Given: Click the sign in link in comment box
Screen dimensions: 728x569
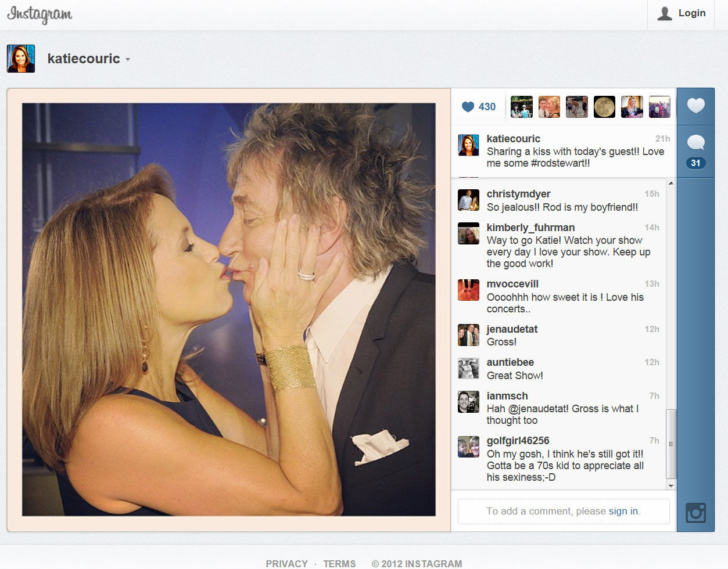Looking at the screenshot, I should [623, 512].
